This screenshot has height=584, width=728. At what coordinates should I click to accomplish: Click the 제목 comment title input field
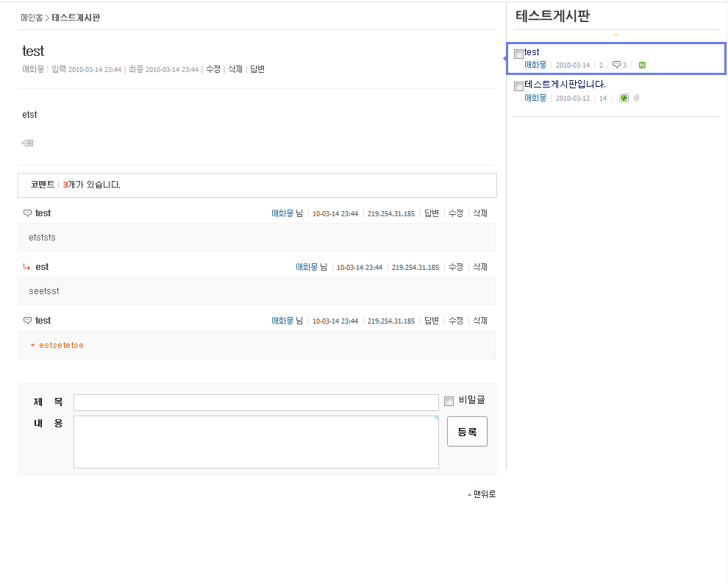pos(256,402)
